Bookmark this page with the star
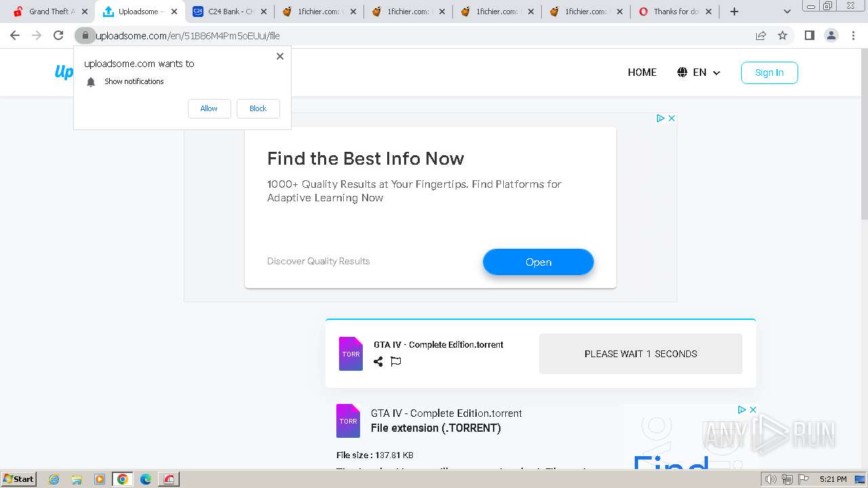The image size is (868, 488). [783, 35]
